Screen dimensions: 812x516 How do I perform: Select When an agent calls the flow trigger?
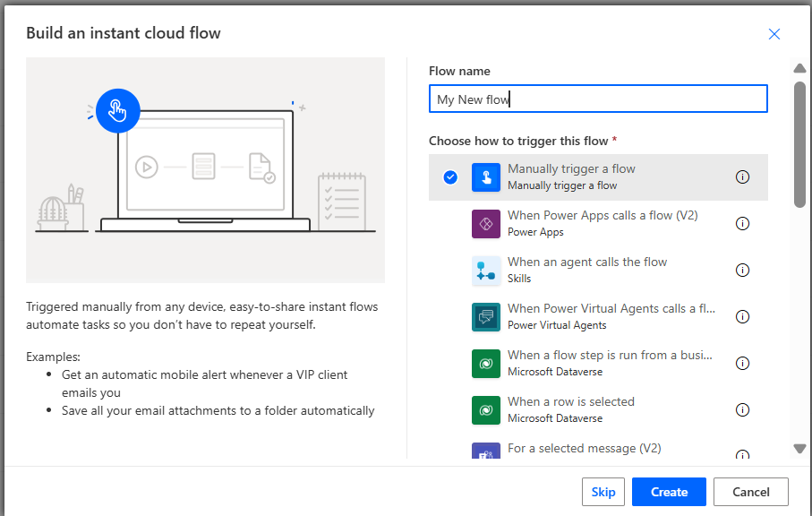tap(598, 271)
